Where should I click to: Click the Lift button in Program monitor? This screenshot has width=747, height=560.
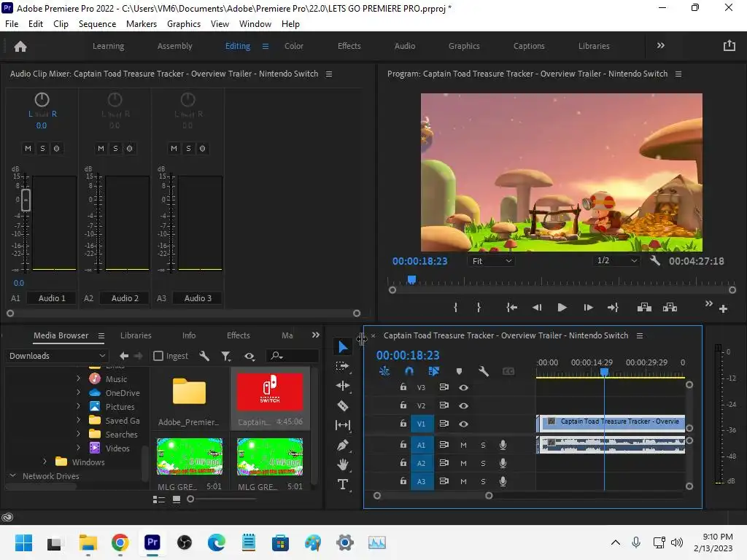(644, 308)
